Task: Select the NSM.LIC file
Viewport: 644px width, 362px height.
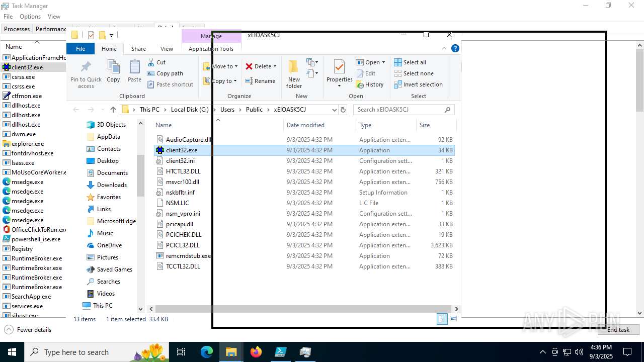Action: tap(177, 203)
